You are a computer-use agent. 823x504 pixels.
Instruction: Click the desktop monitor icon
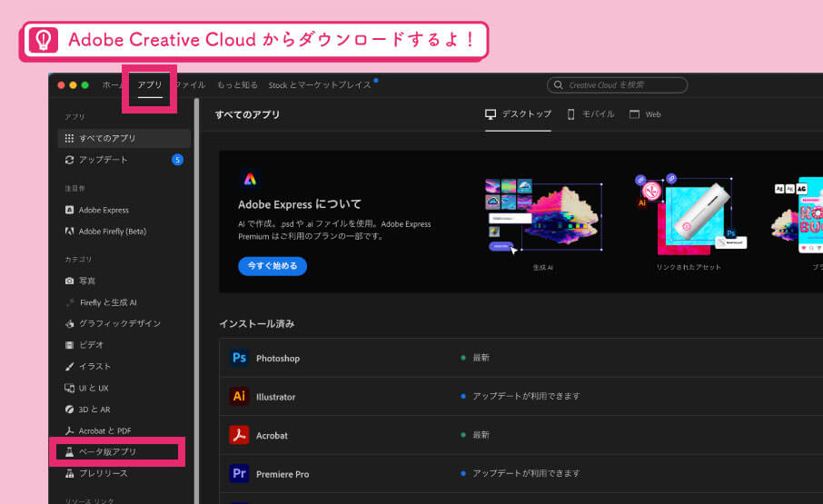click(491, 114)
